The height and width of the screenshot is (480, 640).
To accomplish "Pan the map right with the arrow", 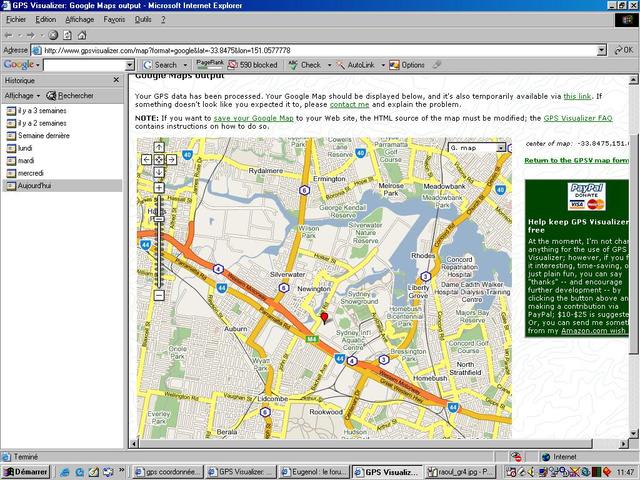I will (170, 159).
